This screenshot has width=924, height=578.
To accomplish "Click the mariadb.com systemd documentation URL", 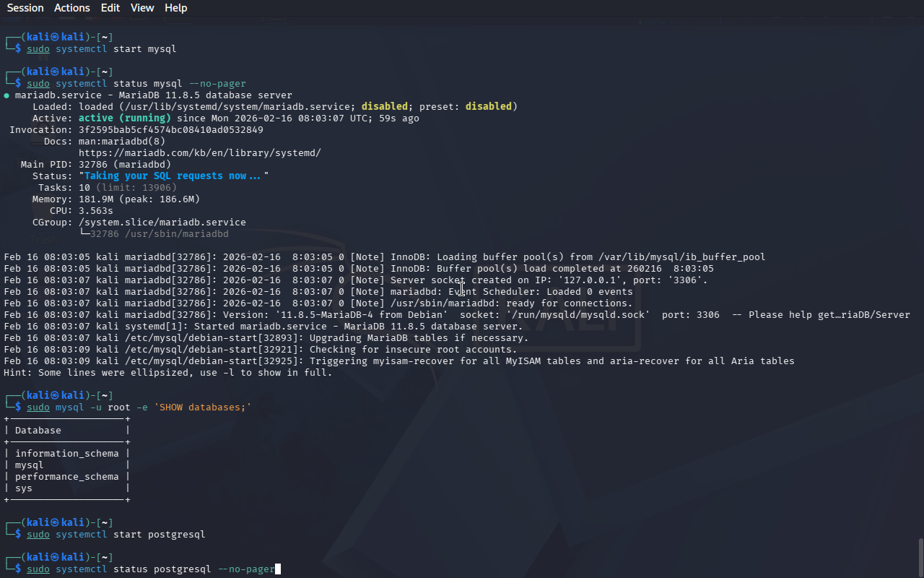I will (x=199, y=153).
